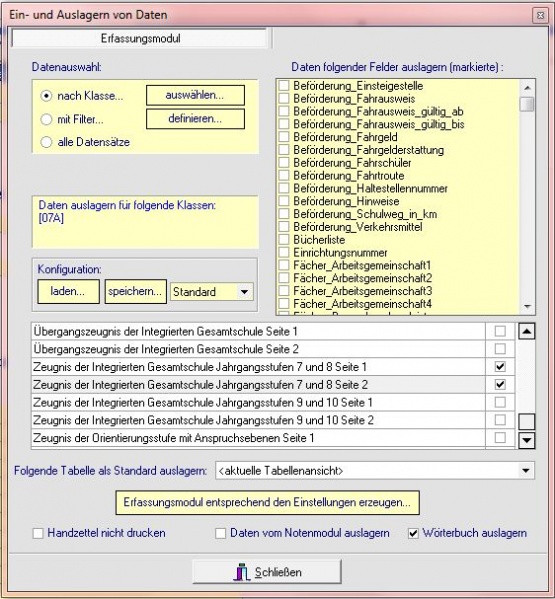
Task: Check the Übergangszeugnis Gesamtschule Seite 2 checkbox
Action: point(500,349)
